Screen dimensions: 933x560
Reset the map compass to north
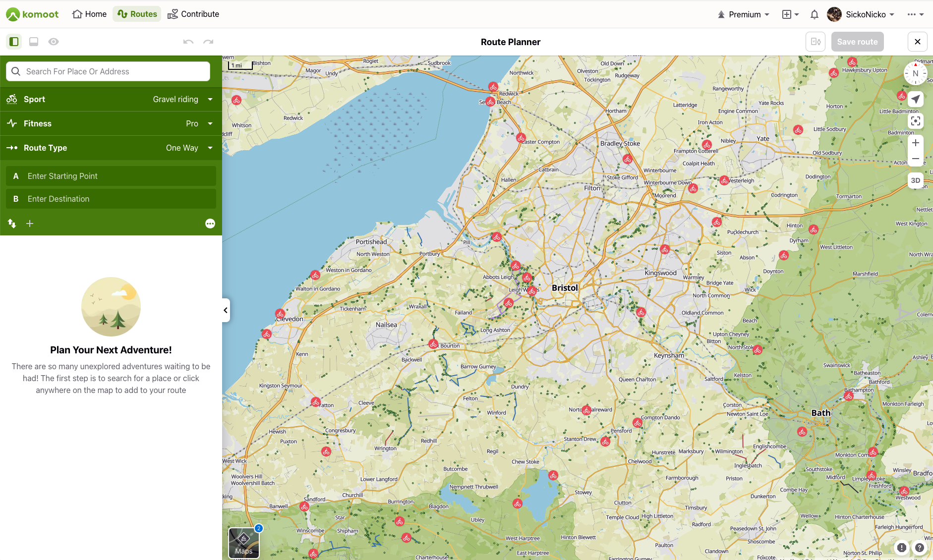tap(916, 73)
